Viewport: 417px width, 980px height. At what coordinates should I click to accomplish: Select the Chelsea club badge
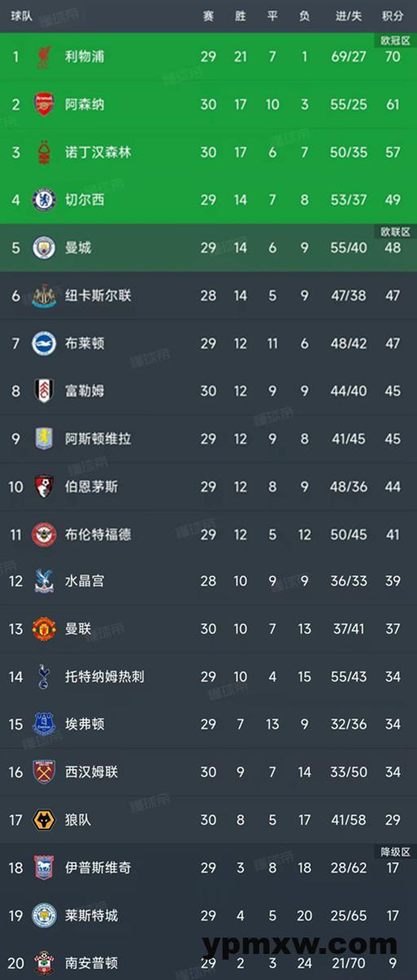point(44,200)
